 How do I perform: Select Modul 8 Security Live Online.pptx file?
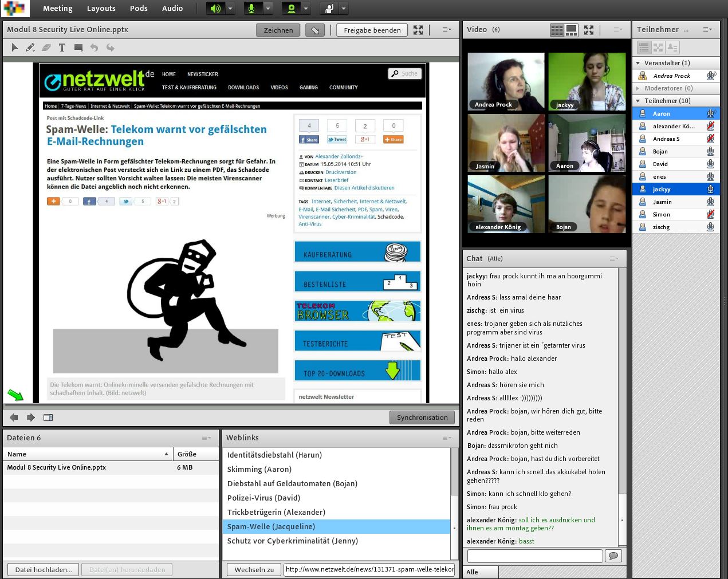click(111, 467)
